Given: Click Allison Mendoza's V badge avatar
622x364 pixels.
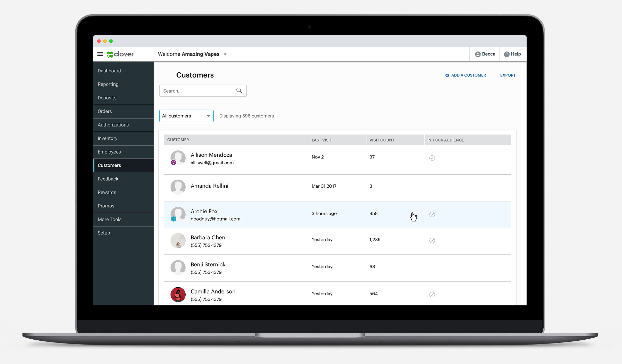Looking at the screenshot, I should [173, 162].
